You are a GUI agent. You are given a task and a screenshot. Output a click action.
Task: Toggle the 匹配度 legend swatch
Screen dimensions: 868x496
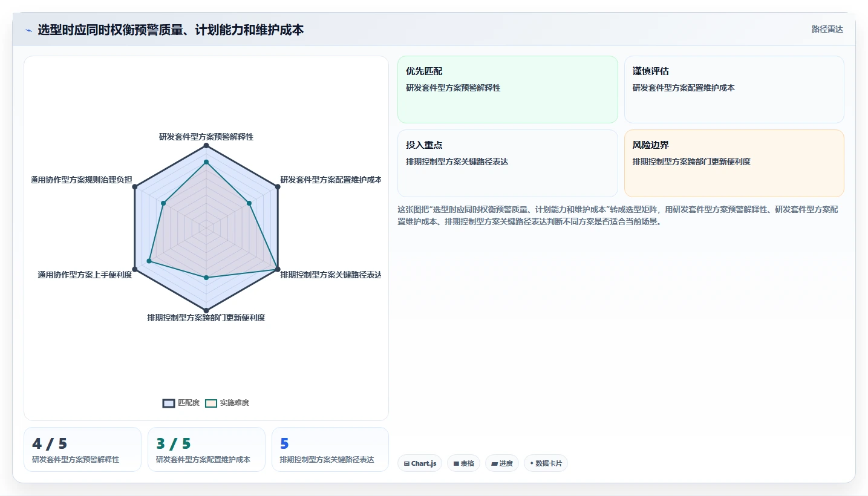point(169,403)
